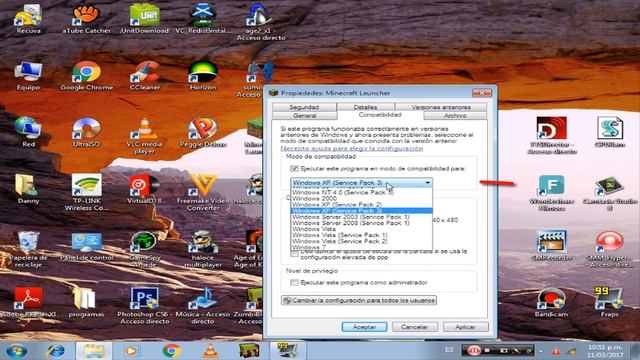Open the Windows Start menu orb
The height and width of the screenshot is (360, 640).
[17, 351]
